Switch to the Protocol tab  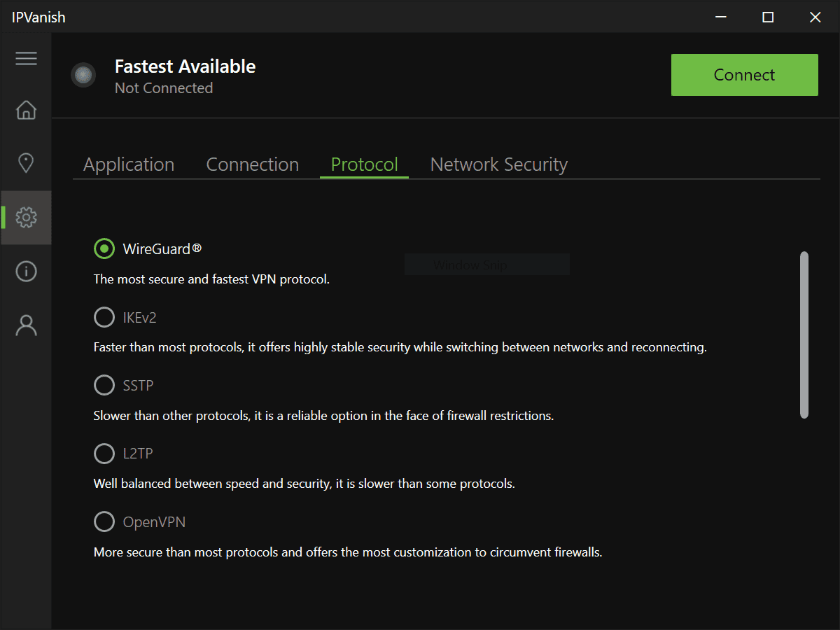click(365, 164)
